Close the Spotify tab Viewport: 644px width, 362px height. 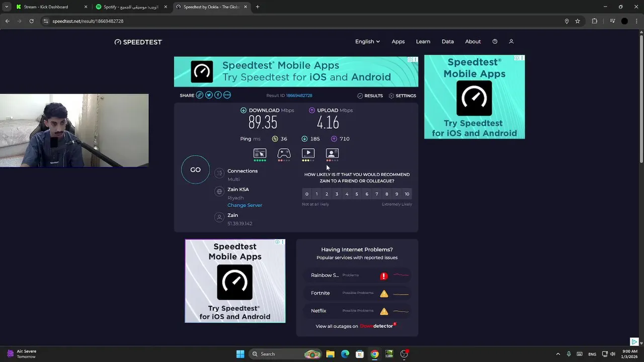coord(166,7)
